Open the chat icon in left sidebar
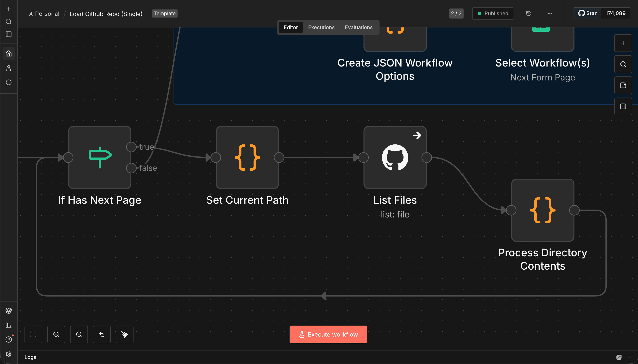Viewport: 638px width, 364px height. click(8, 83)
